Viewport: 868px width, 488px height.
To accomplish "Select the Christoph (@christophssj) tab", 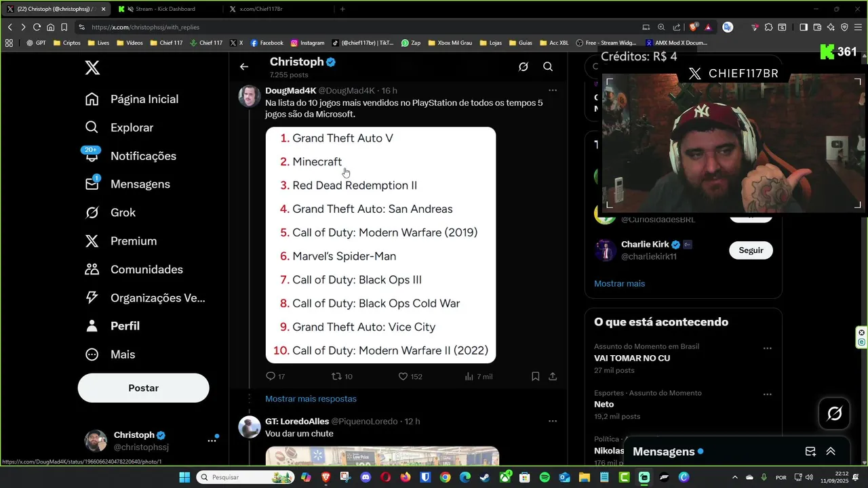I will [x=54, y=9].
